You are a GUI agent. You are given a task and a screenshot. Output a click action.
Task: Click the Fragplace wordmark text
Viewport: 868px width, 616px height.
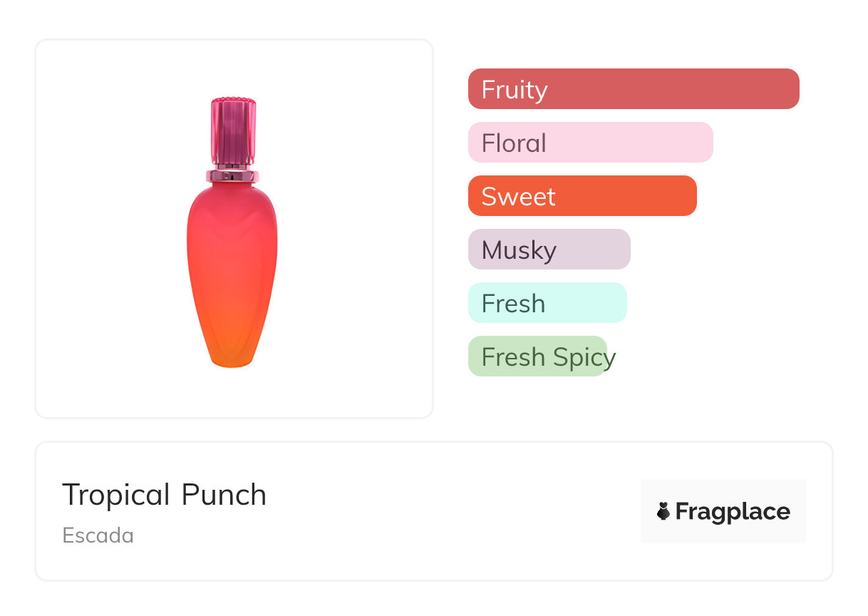coord(733,511)
